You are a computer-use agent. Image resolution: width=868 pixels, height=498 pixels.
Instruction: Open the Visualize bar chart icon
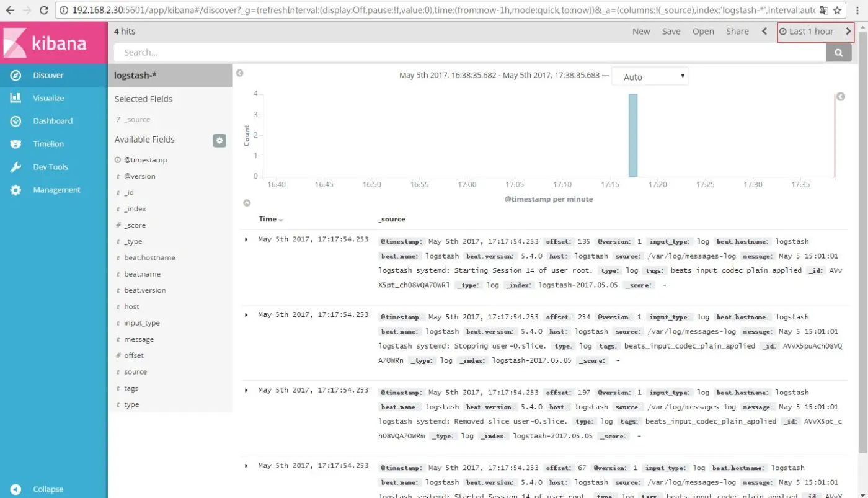[15, 98]
